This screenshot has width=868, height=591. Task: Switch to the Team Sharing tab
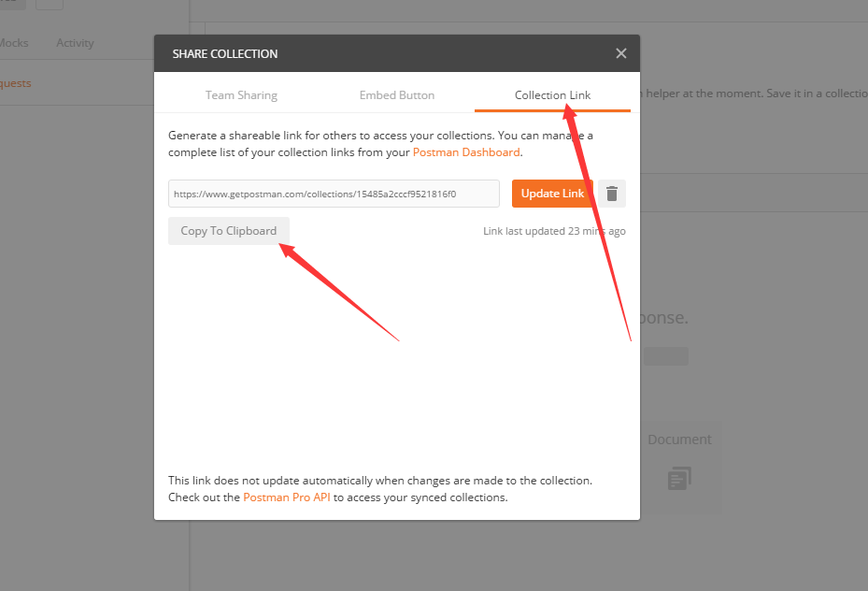point(241,94)
